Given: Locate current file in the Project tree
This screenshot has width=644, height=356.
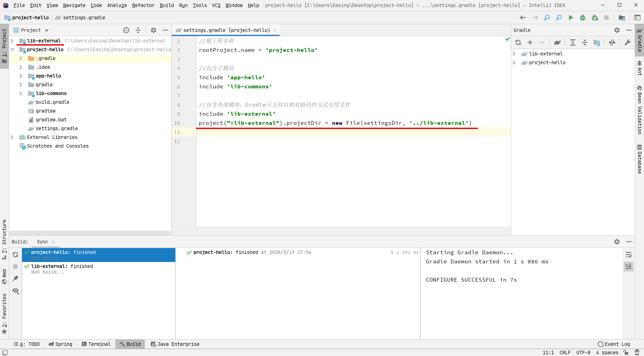Looking at the screenshot, I should (126, 30).
